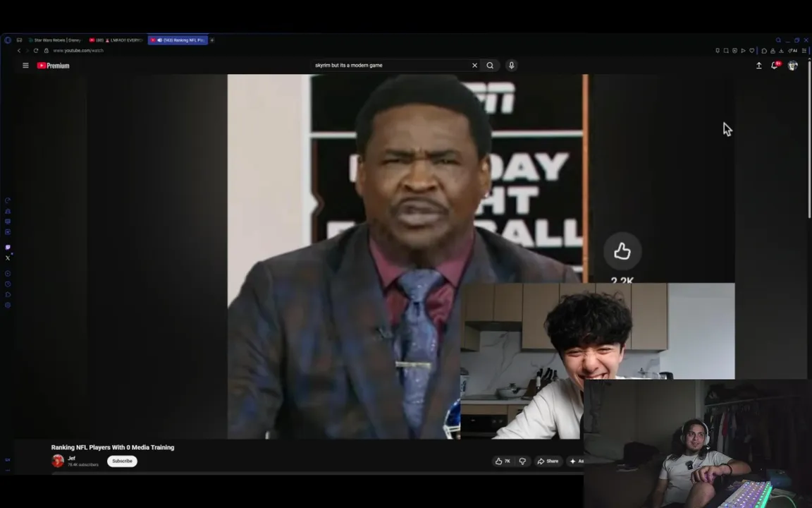Switch to the LMFAO!! EVERYO tab
The image size is (812, 508).
(116, 40)
